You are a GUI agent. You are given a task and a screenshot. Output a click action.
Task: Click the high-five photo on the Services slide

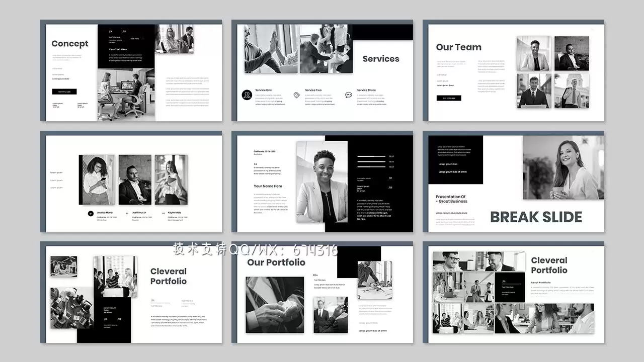(271, 49)
